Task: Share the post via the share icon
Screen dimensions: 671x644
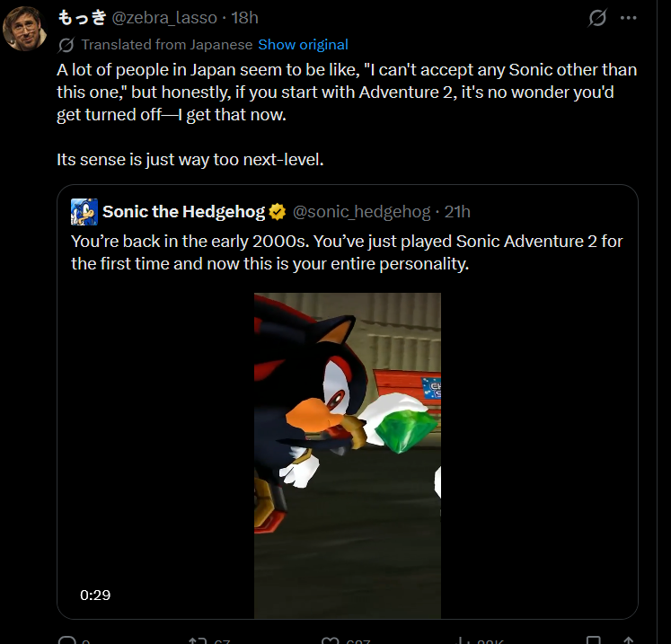Action: [629, 640]
